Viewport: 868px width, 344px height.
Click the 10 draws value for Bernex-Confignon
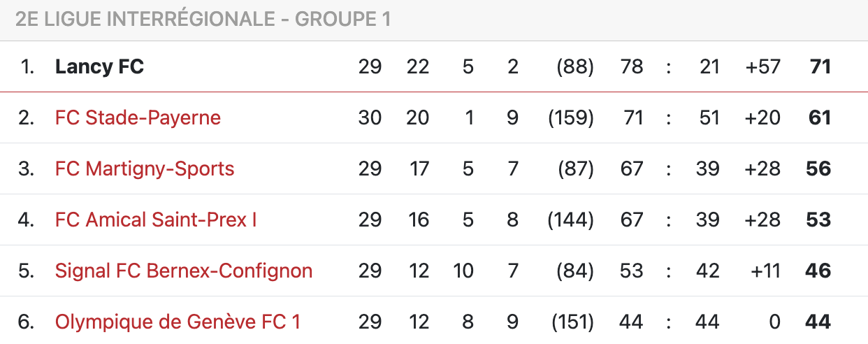point(463,271)
